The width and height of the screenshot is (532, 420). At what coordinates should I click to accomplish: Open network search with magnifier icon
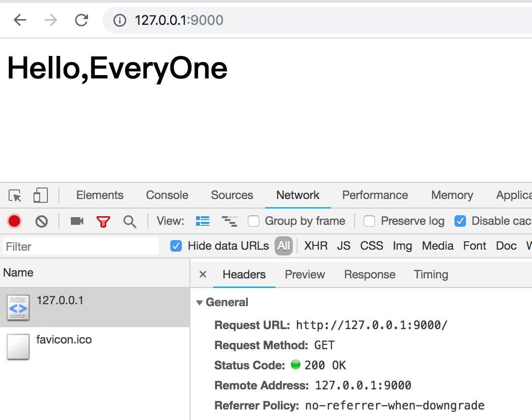pos(130,221)
